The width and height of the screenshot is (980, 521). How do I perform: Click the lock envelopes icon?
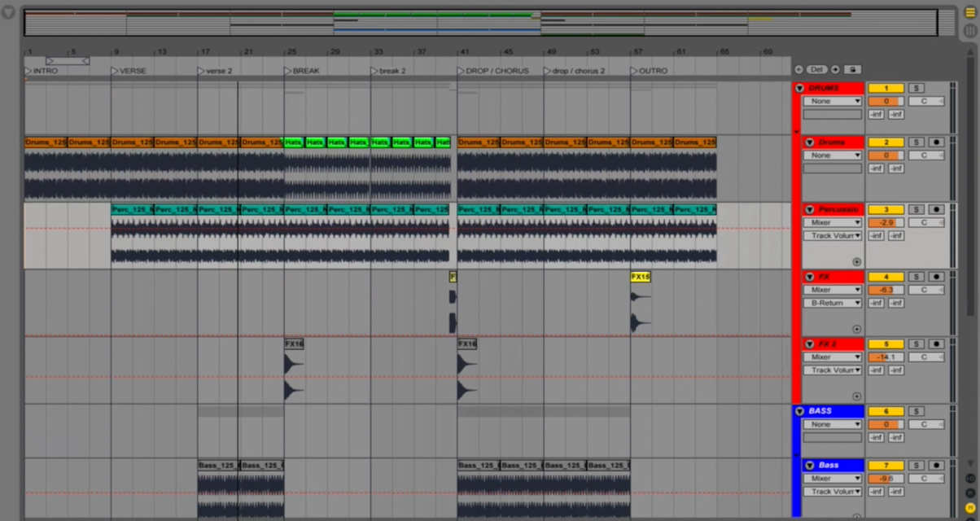point(851,70)
